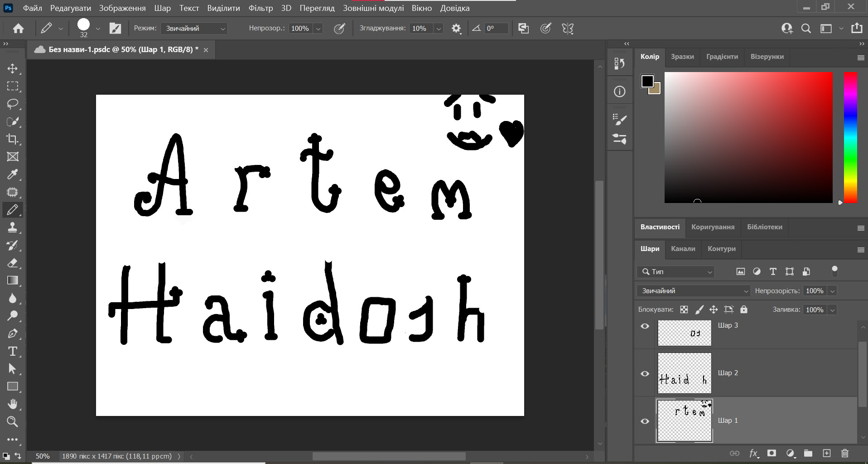868x464 pixels.
Task: Delete layer with the trash icon
Action: [845, 453]
